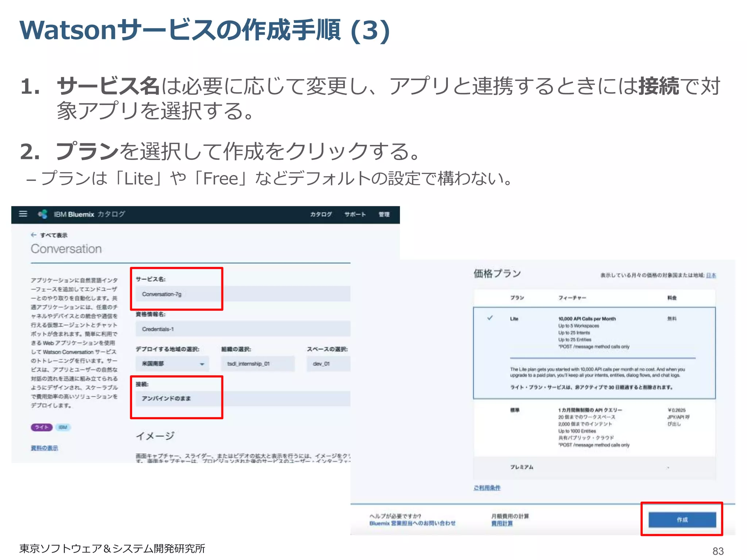Click the 料金 column header

click(672, 298)
